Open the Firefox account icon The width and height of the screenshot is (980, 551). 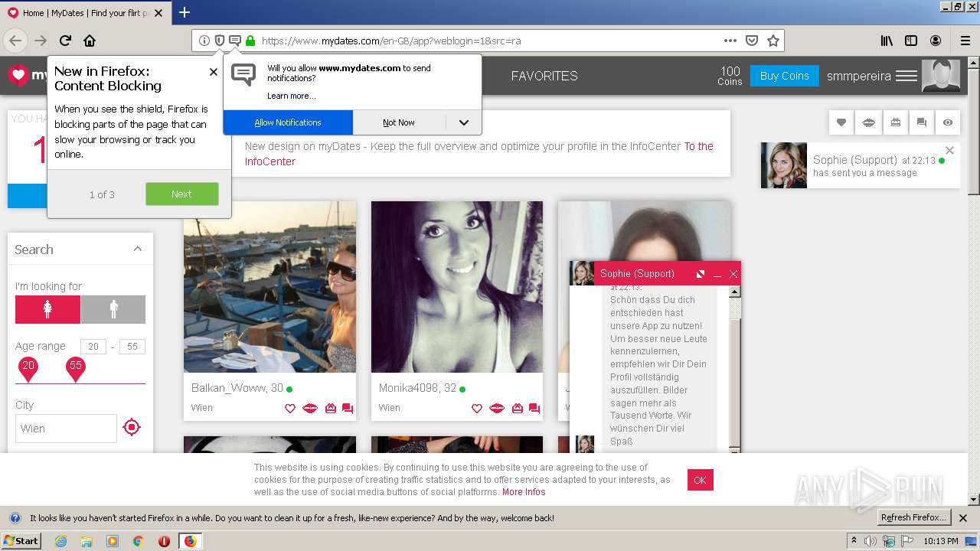(x=936, y=41)
